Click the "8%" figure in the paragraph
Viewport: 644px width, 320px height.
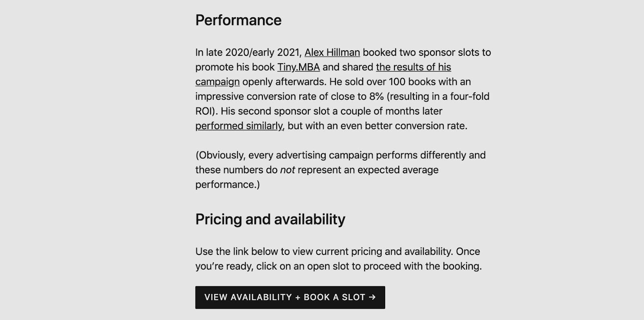(x=376, y=96)
